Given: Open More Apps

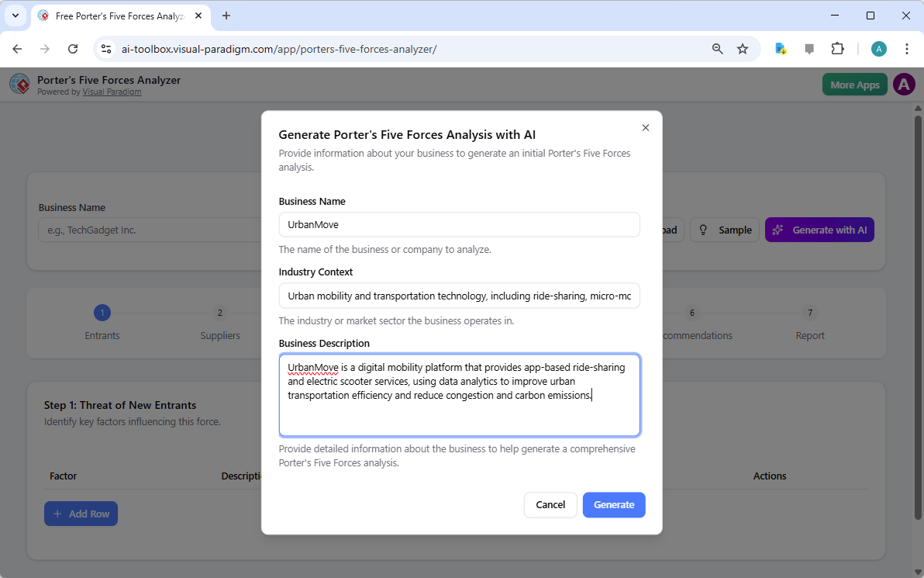Looking at the screenshot, I should (x=854, y=84).
